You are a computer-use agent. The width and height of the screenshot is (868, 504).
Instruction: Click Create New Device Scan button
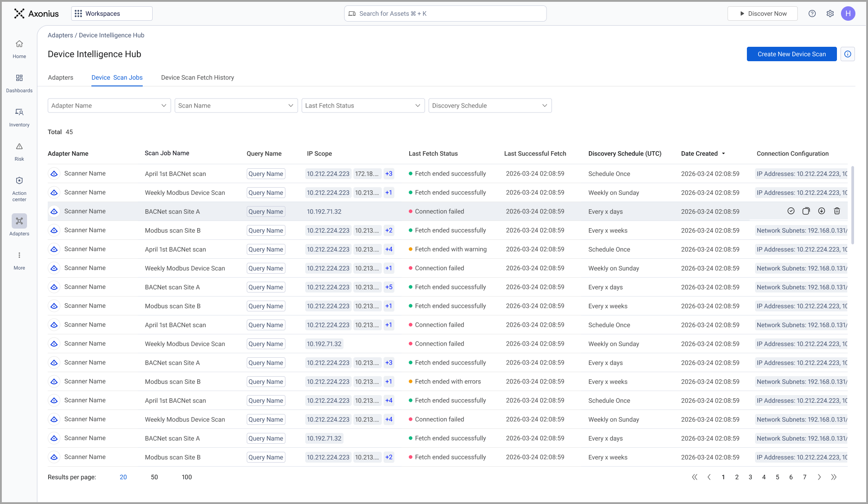click(x=792, y=54)
